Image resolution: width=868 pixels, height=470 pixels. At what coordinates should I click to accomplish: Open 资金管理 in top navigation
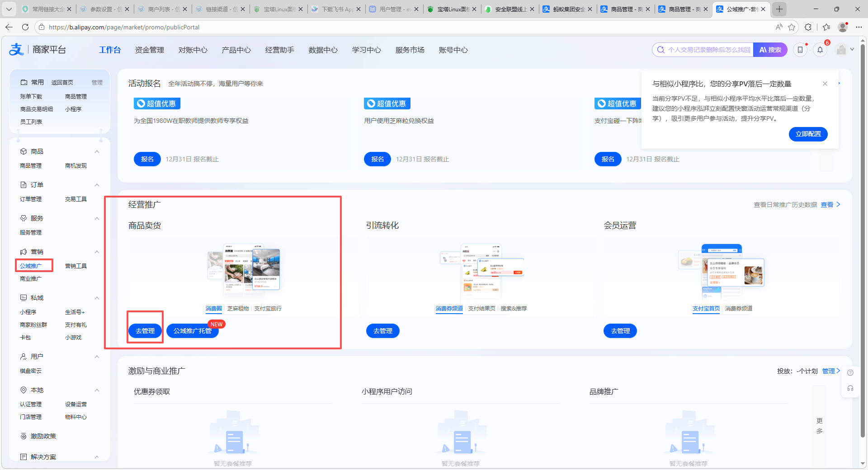(x=149, y=50)
